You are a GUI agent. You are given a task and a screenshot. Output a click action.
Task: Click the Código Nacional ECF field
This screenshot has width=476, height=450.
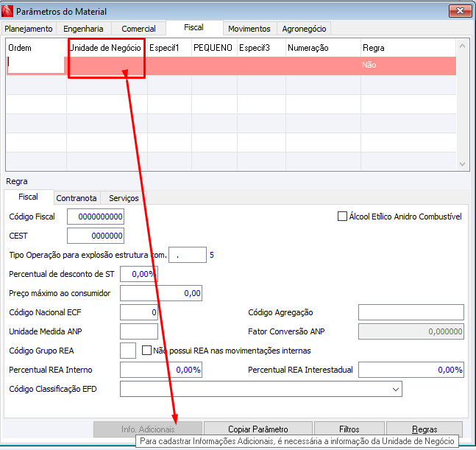(x=139, y=312)
